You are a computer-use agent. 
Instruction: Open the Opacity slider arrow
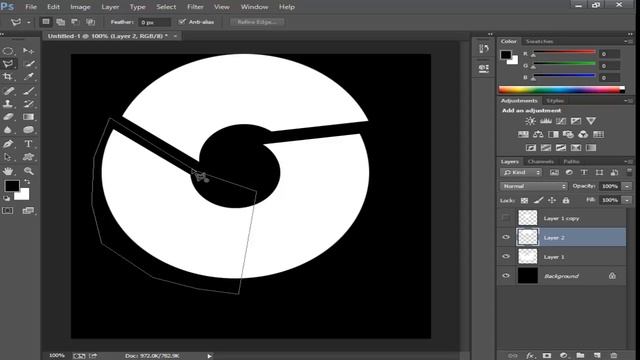[x=627, y=186]
